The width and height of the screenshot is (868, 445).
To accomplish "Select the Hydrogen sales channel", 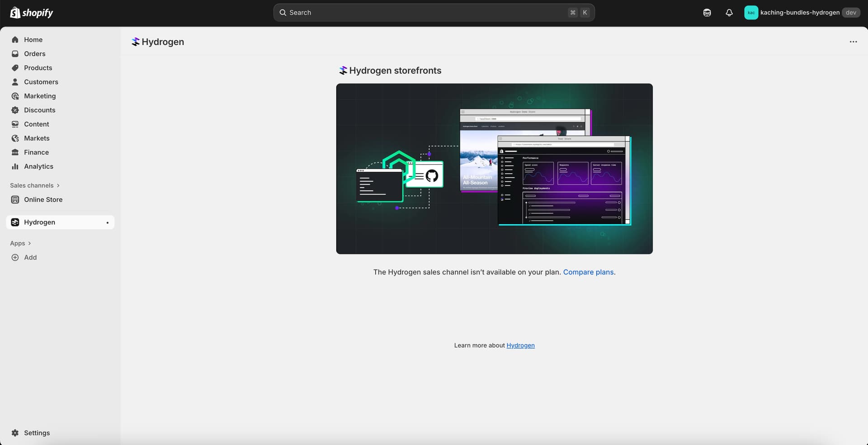I will pyautogui.click(x=60, y=222).
